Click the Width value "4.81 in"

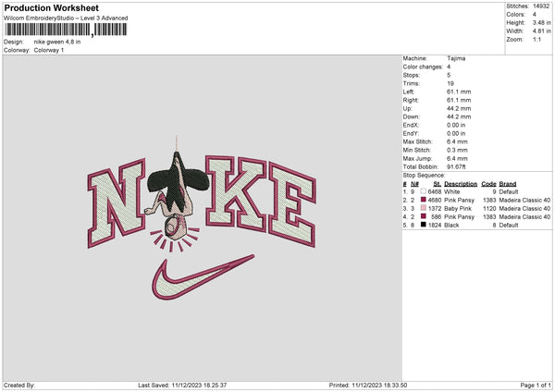tap(541, 31)
